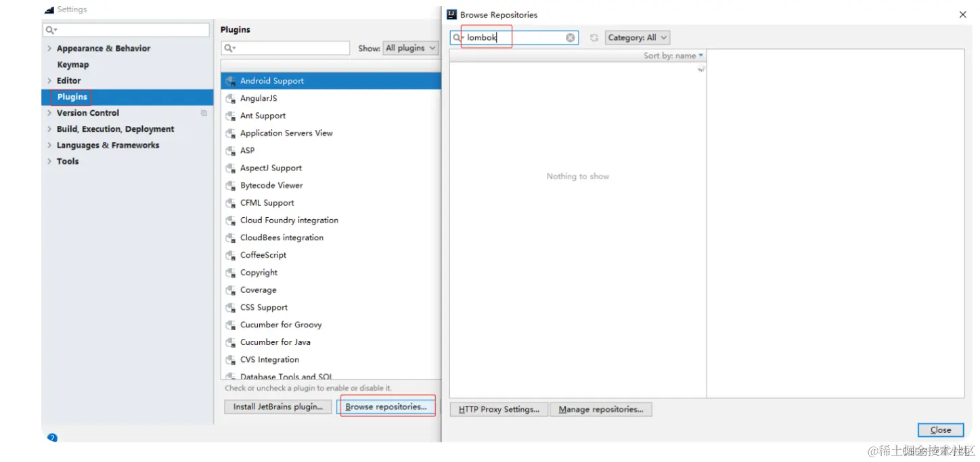Screen dimensions: 980x462
Task: Close the Browse Repositories window with X
Action: pos(962,14)
